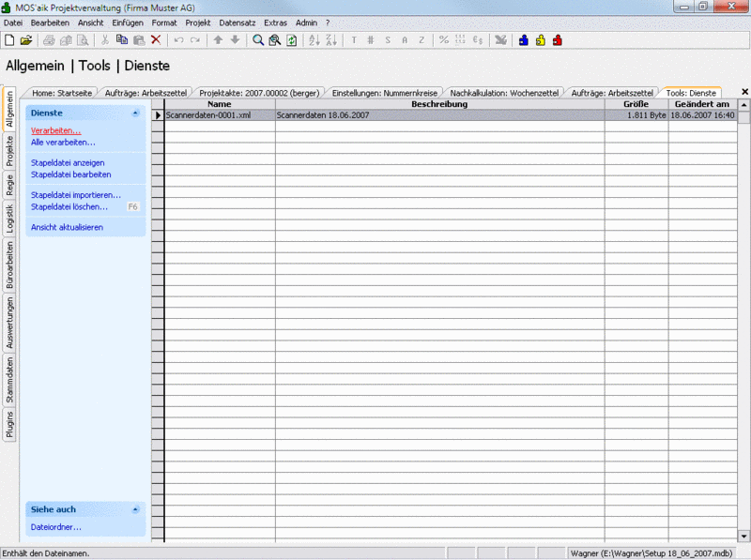The width and height of the screenshot is (751, 560).
Task: Open the Bearbeiten menu
Action: click(50, 23)
